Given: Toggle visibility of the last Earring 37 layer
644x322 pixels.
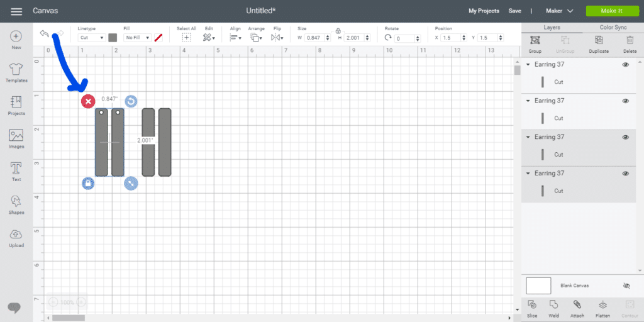Looking at the screenshot, I should click(x=625, y=174).
